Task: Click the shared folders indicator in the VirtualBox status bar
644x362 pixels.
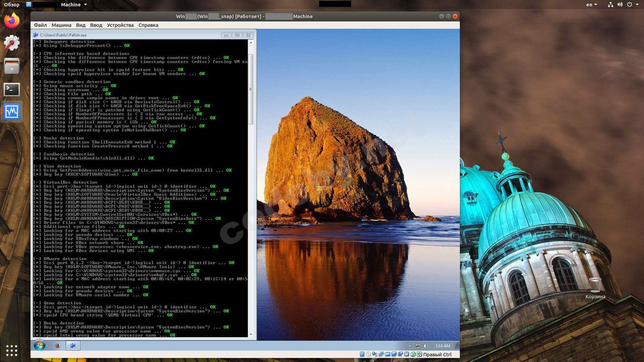Action: pos(388,354)
